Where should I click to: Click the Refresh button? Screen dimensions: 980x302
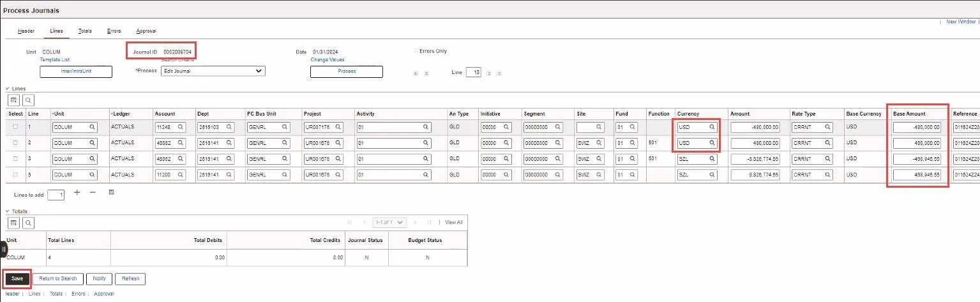click(130, 278)
